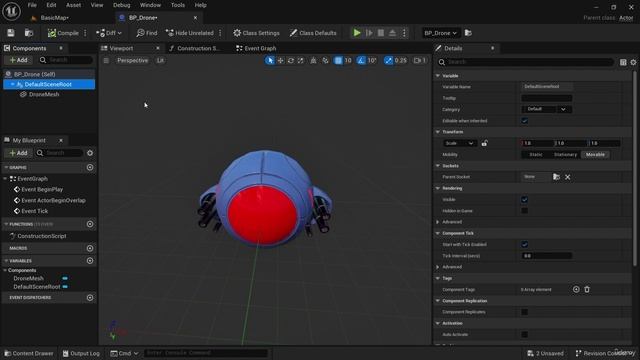Screen dimensions: 640x360
Task: Toggle Auto Activate checkbox
Action: pyautogui.click(x=524, y=334)
